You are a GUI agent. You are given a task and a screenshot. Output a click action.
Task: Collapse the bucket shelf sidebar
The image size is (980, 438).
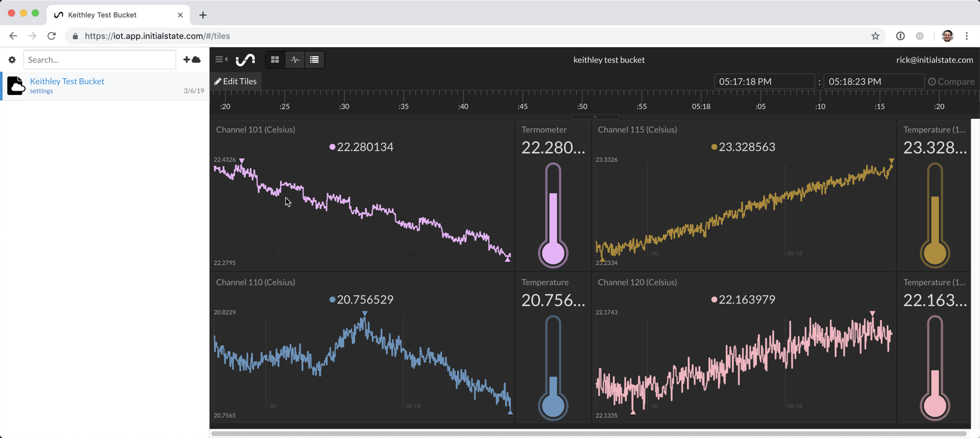[221, 60]
